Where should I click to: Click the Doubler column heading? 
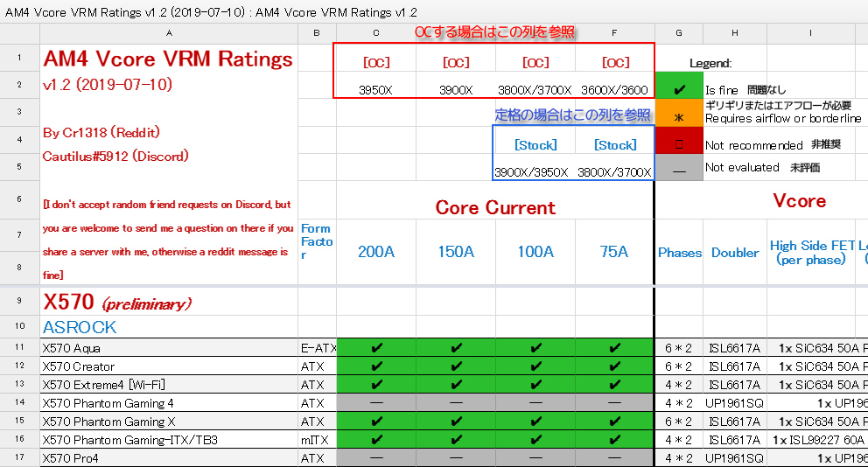point(735,253)
